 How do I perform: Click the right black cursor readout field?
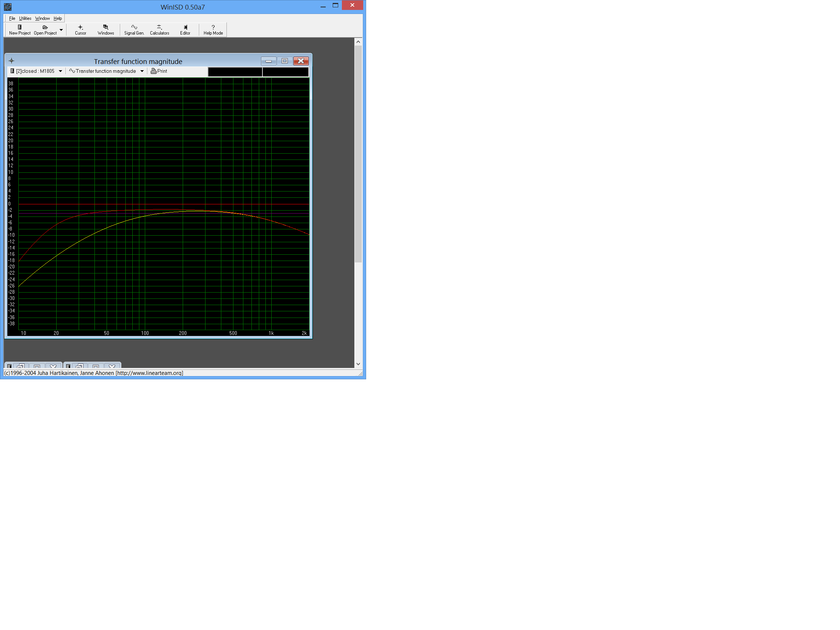(x=286, y=72)
